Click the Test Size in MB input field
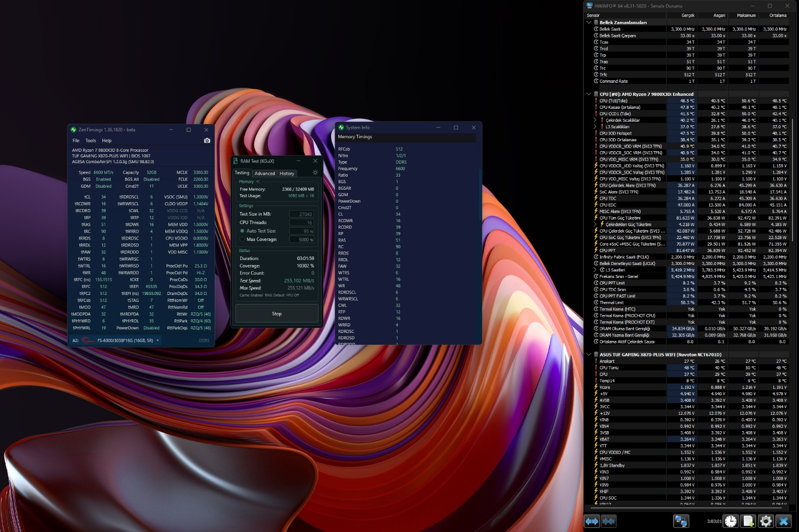Screen dimensions: 799x532 301,214
